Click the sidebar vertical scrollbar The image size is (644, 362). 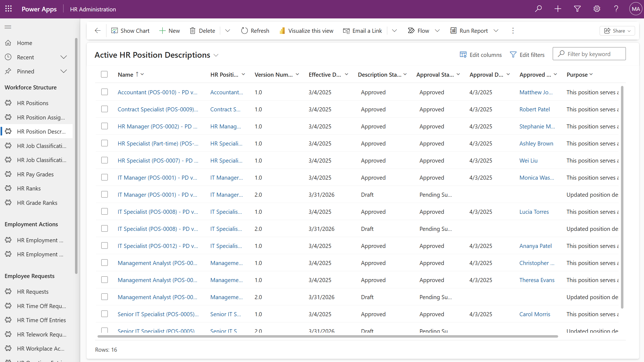pos(76,156)
